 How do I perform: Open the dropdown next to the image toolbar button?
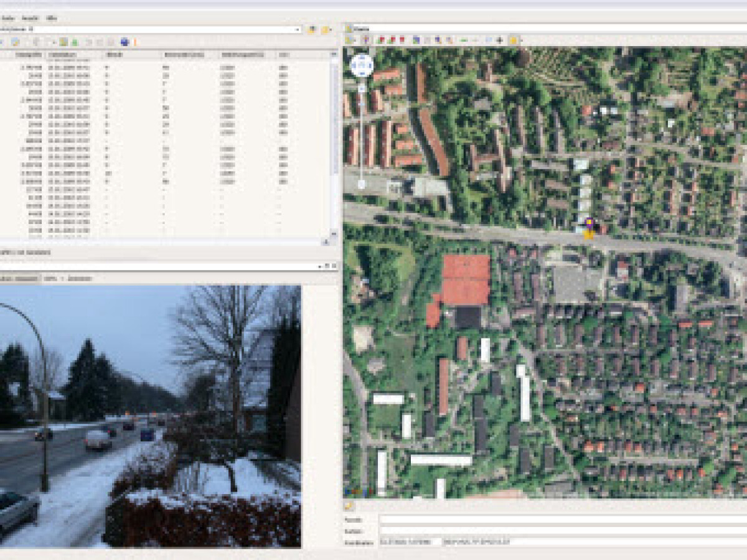pyautogui.click(x=55, y=42)
